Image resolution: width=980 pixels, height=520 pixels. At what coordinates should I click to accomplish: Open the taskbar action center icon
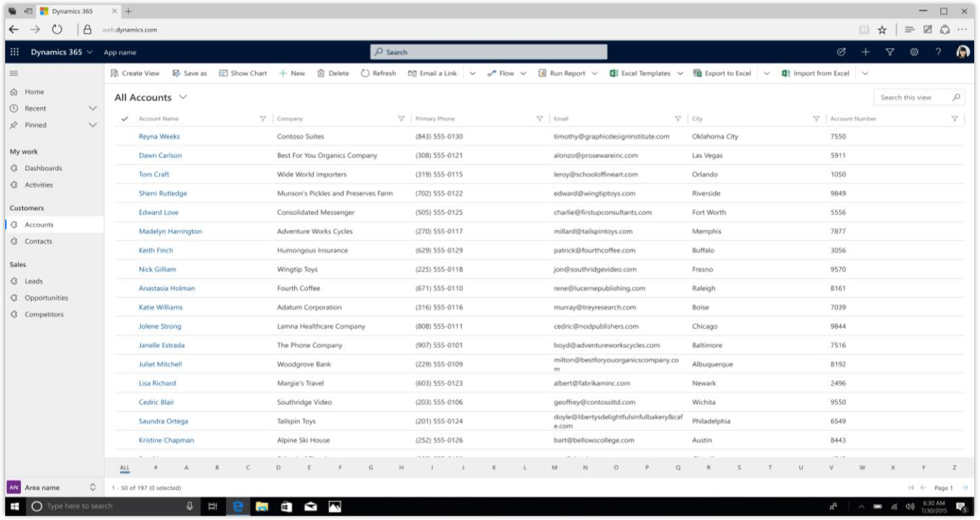[961, 506]
